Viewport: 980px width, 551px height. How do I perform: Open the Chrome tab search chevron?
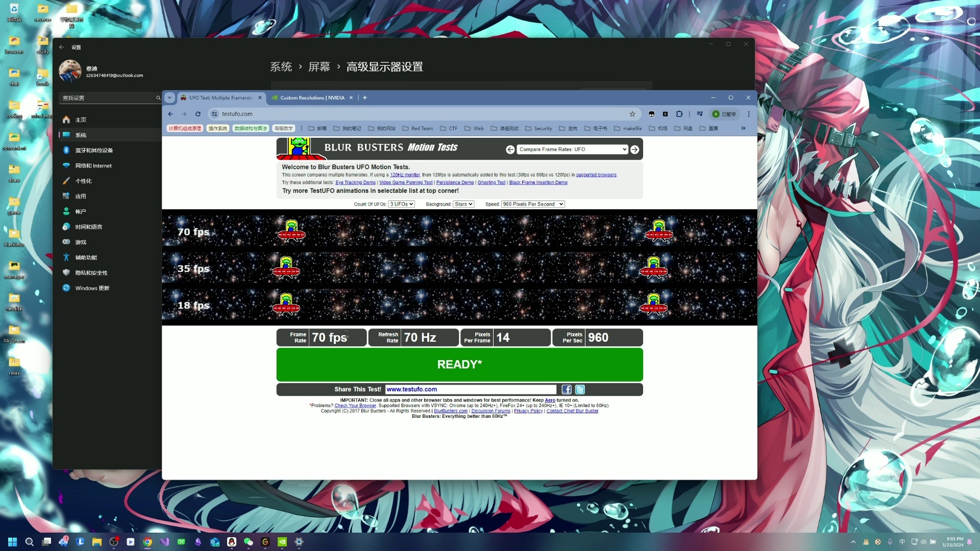point(169,97)
